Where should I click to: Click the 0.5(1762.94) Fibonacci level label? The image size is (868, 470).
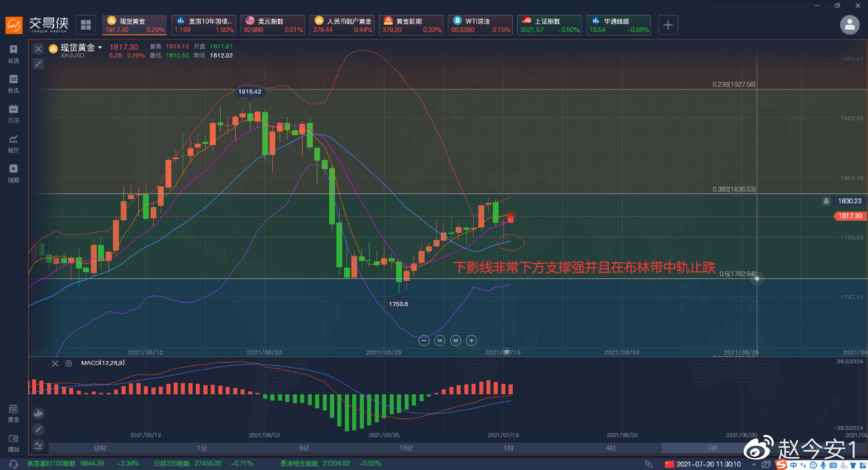[739, 273]
